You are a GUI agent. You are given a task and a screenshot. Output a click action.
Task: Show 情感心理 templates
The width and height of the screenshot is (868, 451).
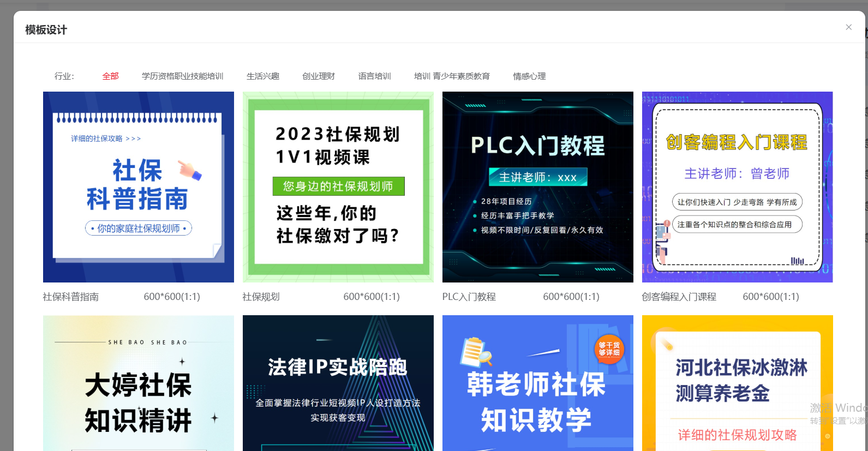coord(529,76)
